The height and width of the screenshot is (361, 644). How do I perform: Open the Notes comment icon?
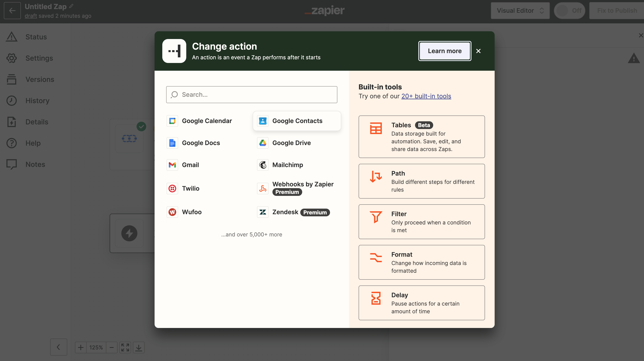[12, 164]
